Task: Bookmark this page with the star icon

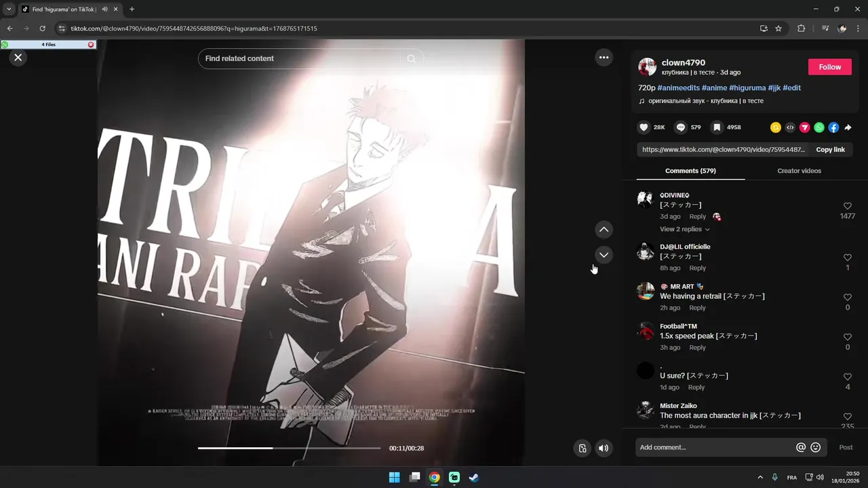Action: pyautogui.click(x=778, y=28)
